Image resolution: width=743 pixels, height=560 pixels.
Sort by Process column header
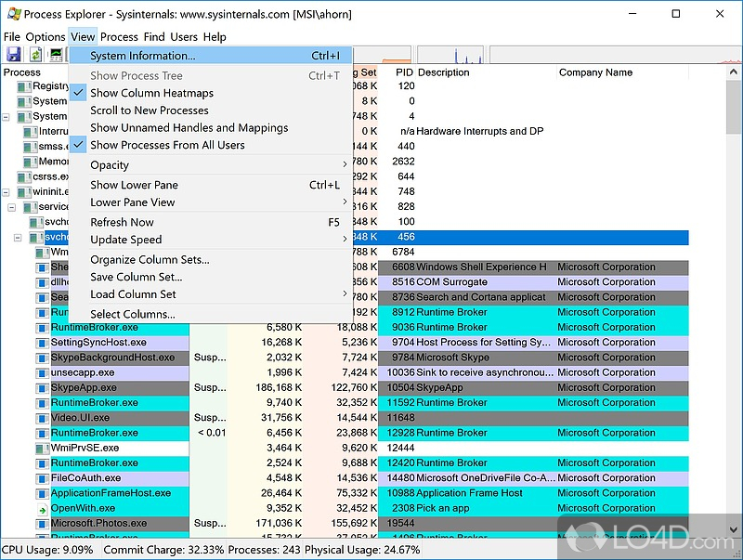click(x=34, y=72)
